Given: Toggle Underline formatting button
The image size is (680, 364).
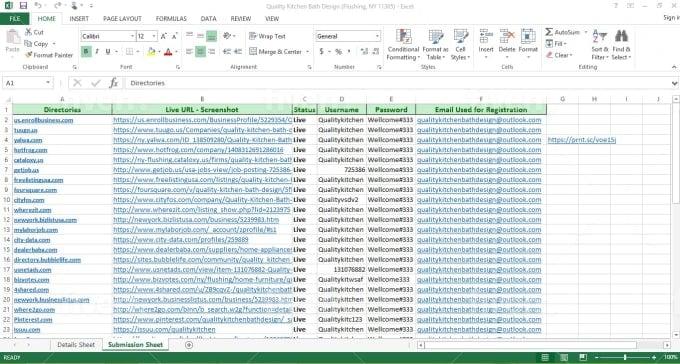Looking at the screenshot, I should coord(108,52).
